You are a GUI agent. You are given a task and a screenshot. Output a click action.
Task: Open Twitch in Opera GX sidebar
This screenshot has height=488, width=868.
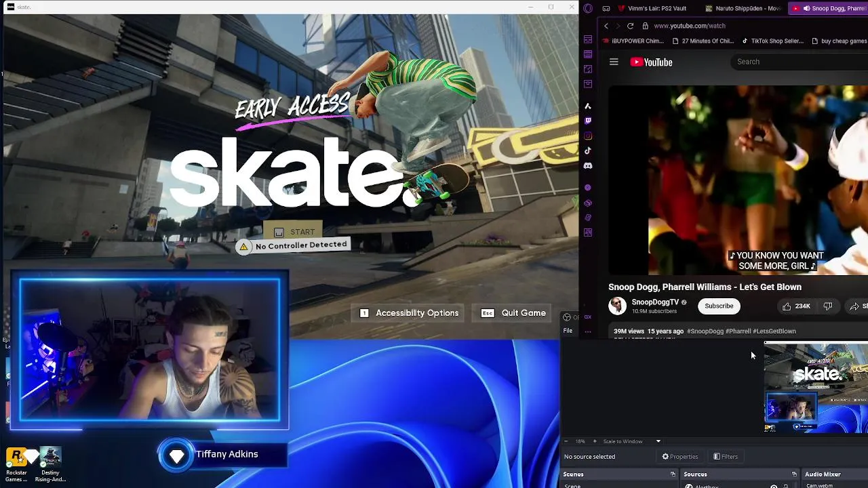tap(588, 121)
